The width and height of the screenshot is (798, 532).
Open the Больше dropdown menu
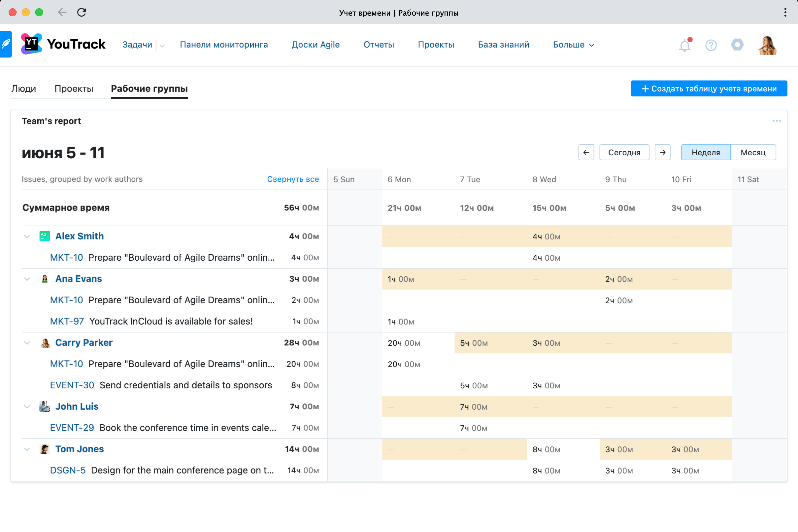point(573,45)
